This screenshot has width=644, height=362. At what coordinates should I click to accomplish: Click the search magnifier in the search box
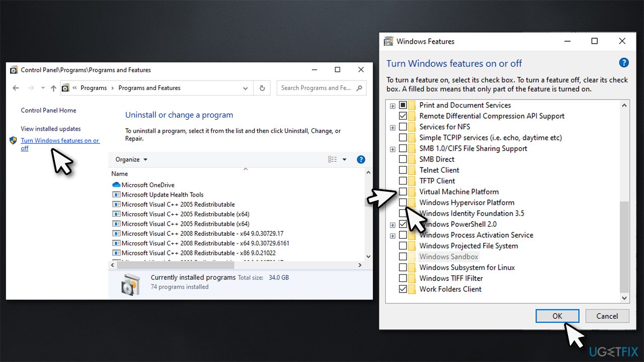coord(359,87)
